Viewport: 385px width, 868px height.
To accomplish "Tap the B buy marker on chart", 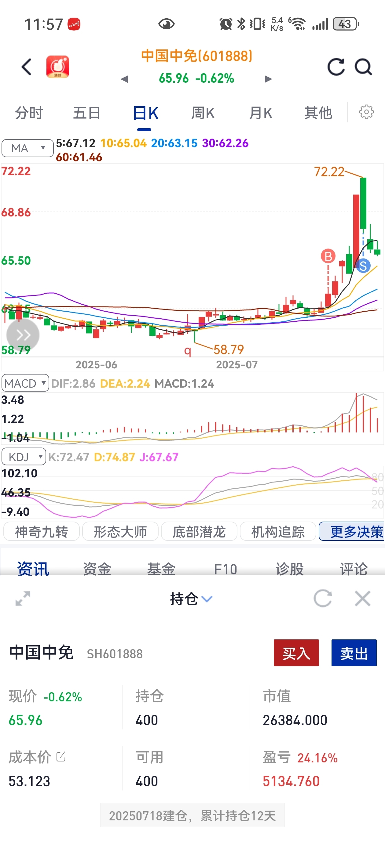I will pos(328,256).
